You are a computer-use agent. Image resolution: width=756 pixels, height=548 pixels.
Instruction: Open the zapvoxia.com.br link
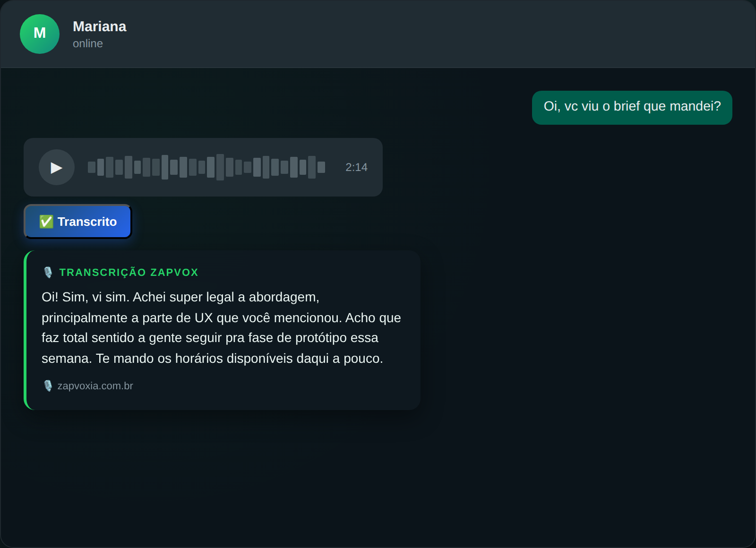[95, 386]
